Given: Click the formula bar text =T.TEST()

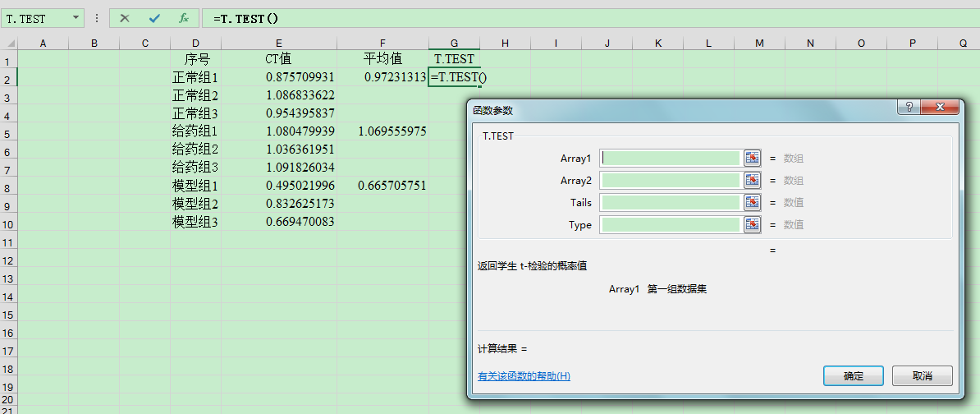Looking at the screenshot, I should click(245, 18).
